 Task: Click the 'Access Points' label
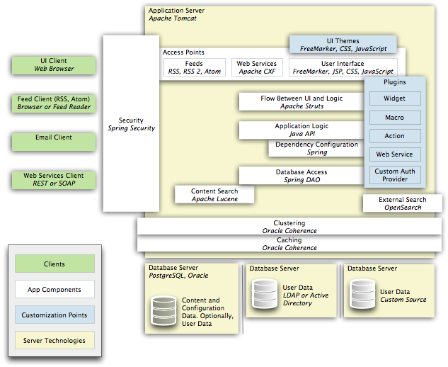pos(184,52)
